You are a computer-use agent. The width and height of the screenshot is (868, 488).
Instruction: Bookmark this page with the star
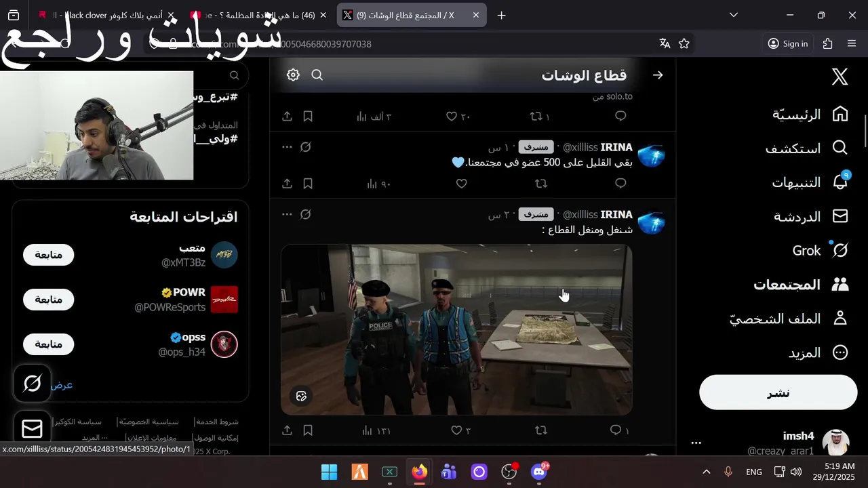(x=684, y=43)
